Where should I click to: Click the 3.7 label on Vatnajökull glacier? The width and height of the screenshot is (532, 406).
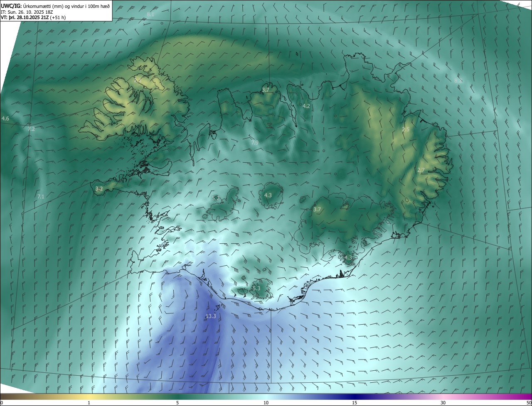pyautogui.click(x=317, y=210)
